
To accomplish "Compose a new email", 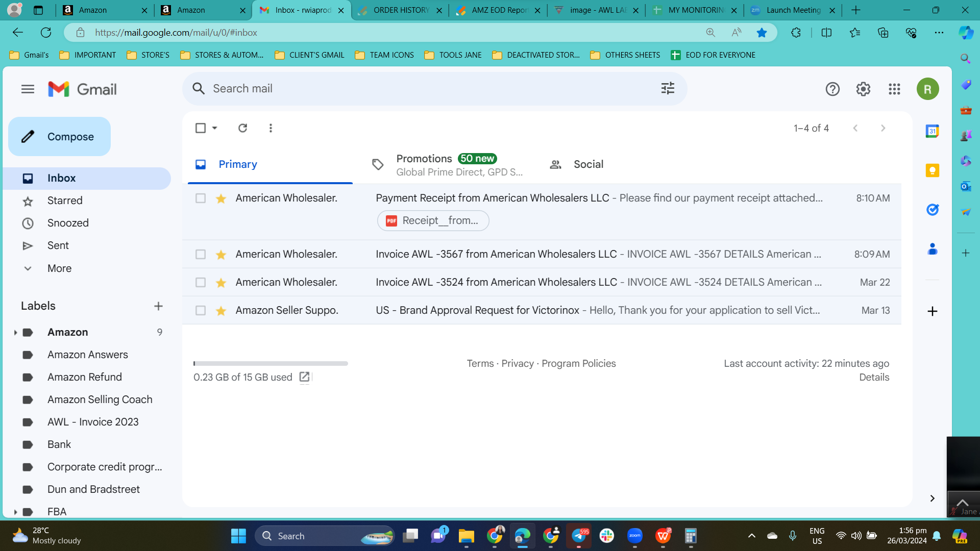I will pyautogui.click(x=59, y=137).
